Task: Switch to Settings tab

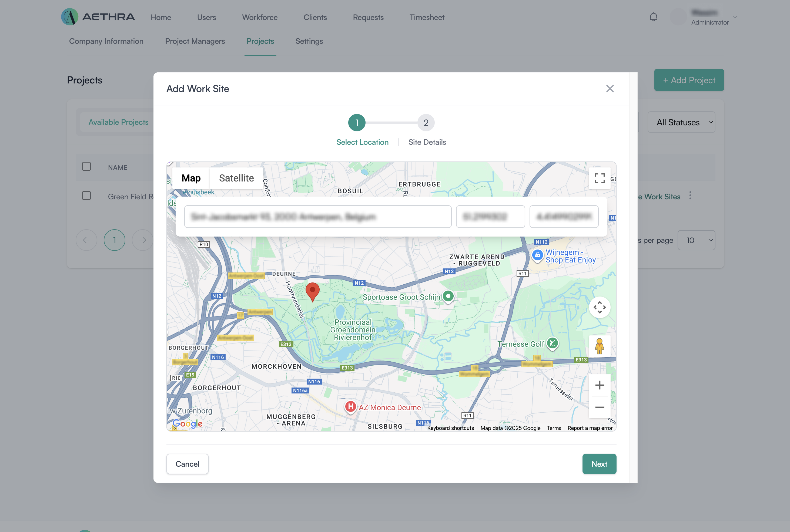Action: (x=309, y=41)
